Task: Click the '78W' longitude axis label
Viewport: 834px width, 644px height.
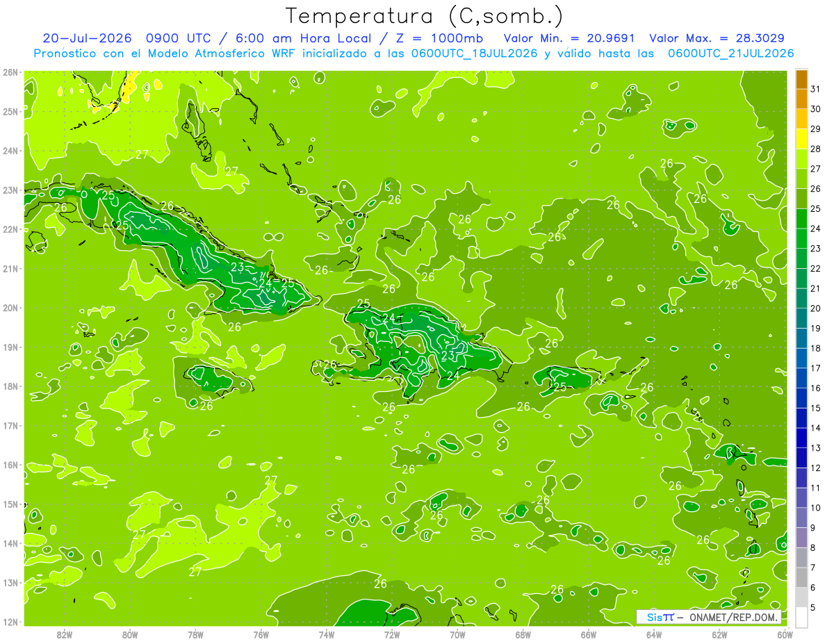Action: 195,634
